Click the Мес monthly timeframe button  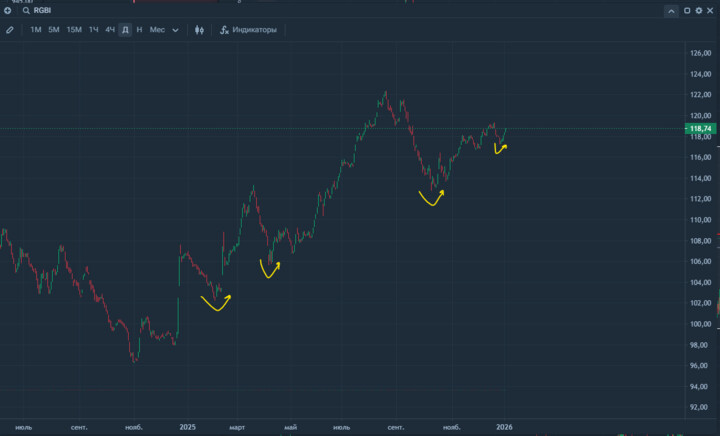point(157,30)
